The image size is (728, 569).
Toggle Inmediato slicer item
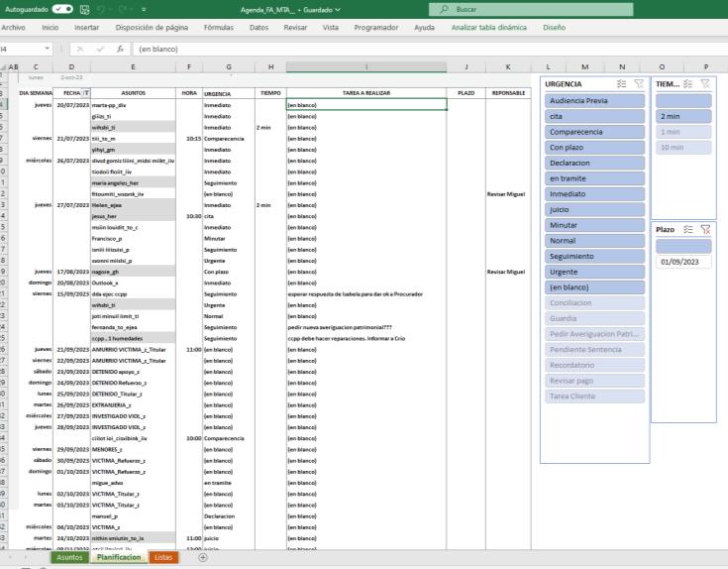point(594,193)
